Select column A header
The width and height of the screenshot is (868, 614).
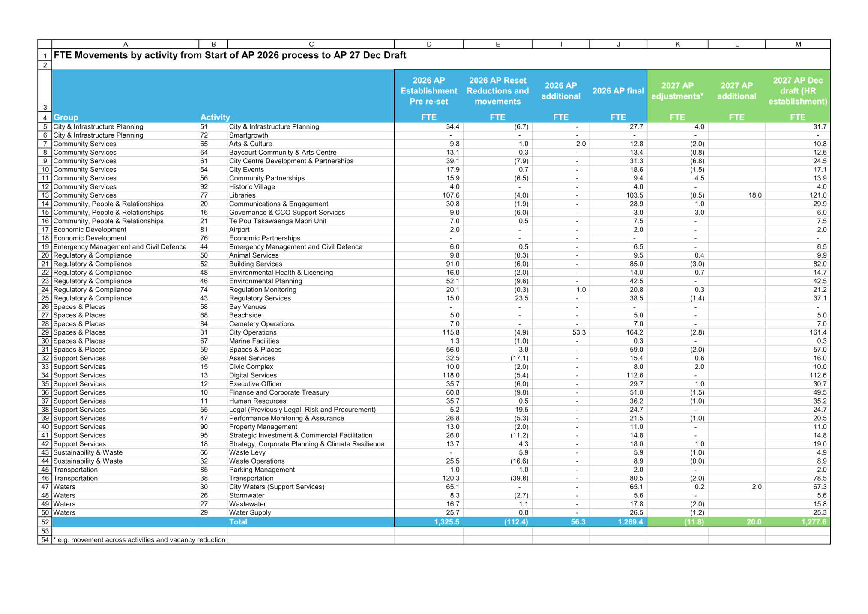point(125,44)
